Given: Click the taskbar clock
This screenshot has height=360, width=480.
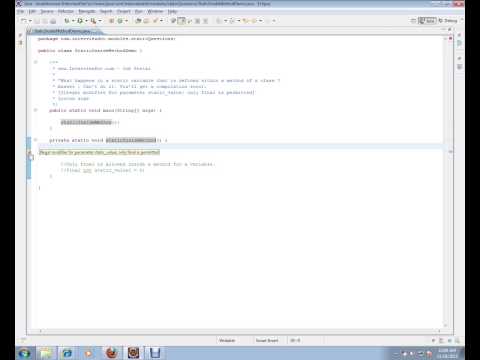Looking at the screenshot, I should 447,353.
